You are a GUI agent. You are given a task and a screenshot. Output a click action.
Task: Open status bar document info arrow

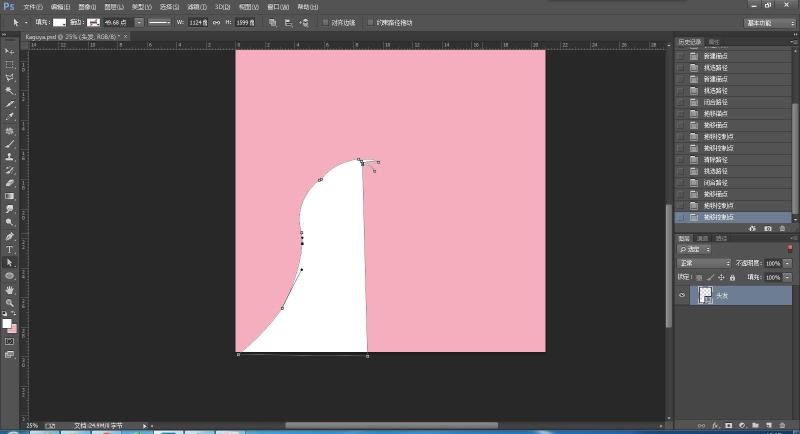click(x=145, y=425)
